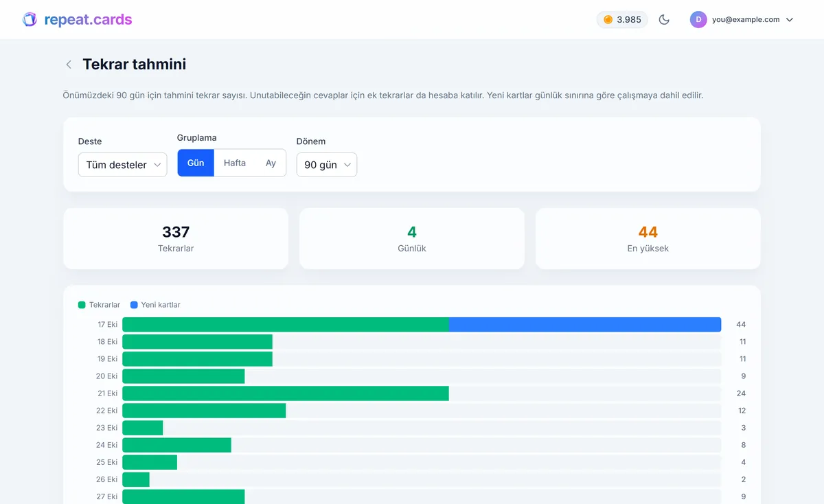The width and height of the screenshot is (824, 504).
Task: Click the Deste field label
Action: (x=90, y=141)
